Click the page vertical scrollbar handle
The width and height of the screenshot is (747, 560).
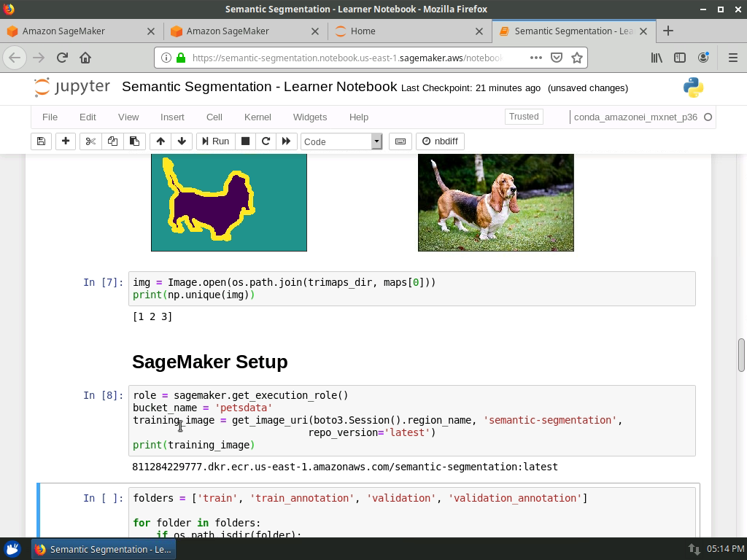coord(741,355)
